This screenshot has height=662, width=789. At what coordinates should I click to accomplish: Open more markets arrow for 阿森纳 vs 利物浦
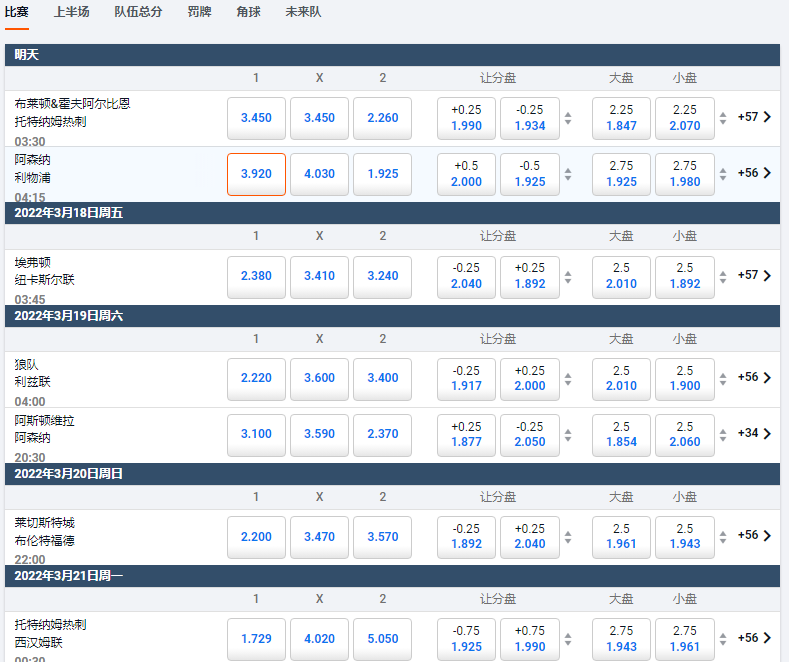[x=767, y=173]
